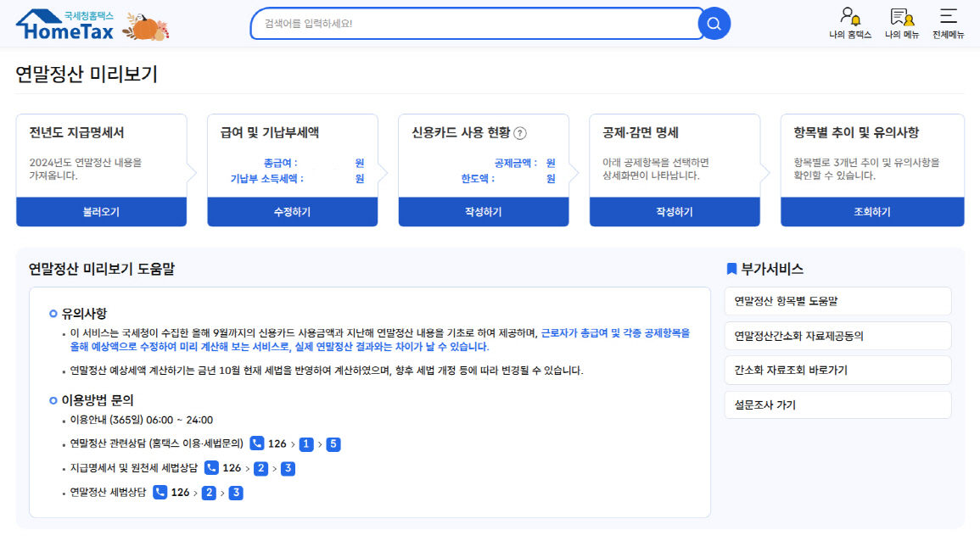Click the 연말정산 미리보기 page heading
Screen dimensions: 980x541
pyautogui.click(x=87, y=75)
